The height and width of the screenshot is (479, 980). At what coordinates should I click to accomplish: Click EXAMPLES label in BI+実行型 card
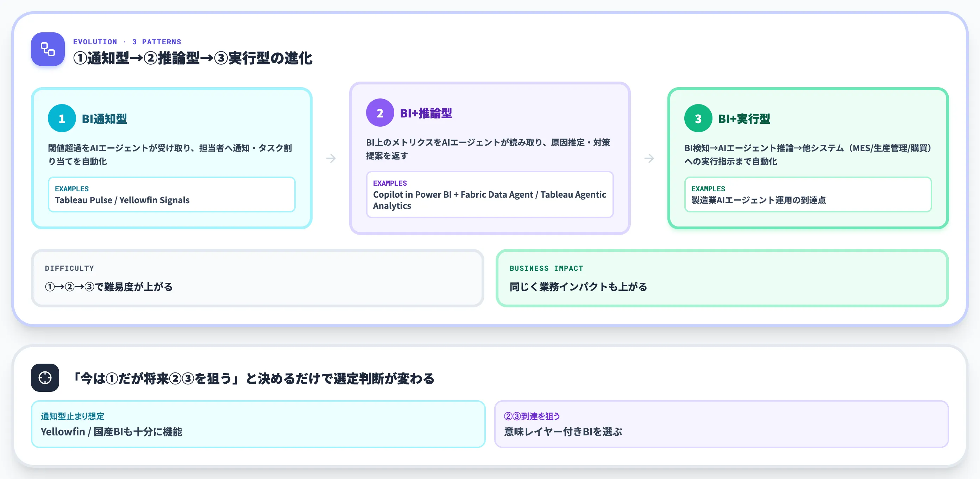tap(708, 189)
